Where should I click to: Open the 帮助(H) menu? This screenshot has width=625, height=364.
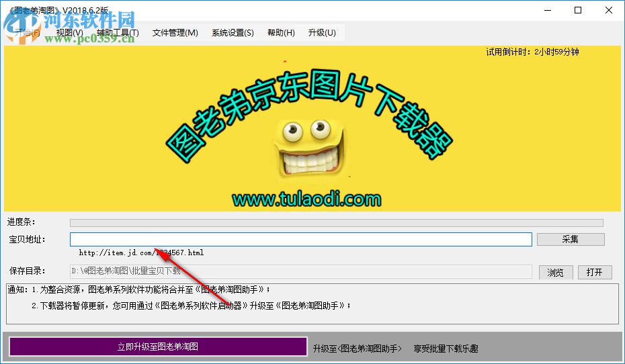281,33
